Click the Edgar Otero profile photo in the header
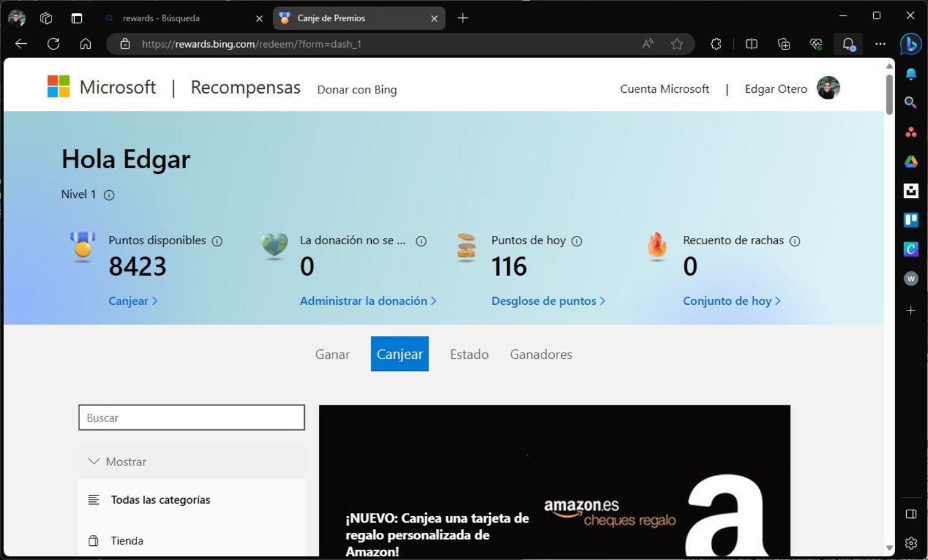 point(828,88)
